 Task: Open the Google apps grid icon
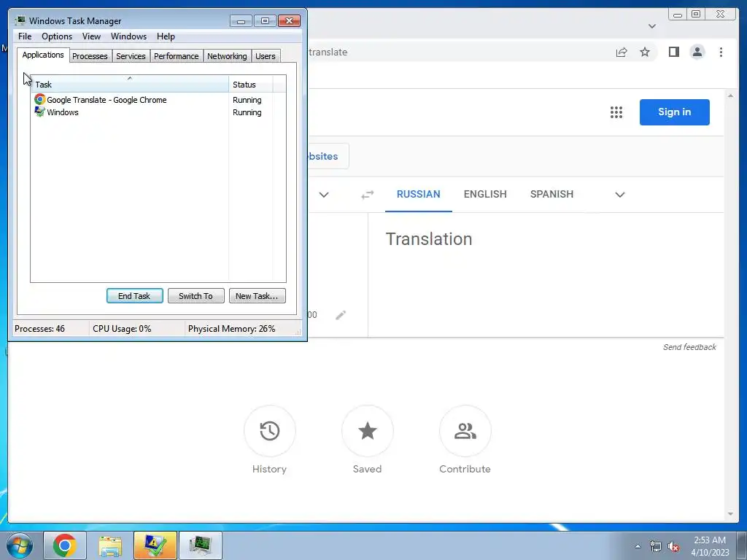click(616, 112)
